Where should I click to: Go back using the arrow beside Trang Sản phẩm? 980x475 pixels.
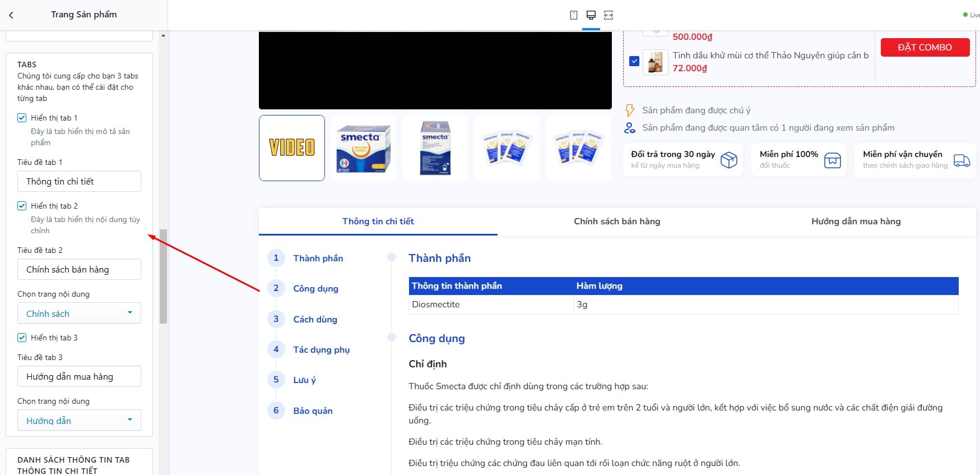pyautogui.click(x=11, y=15)
